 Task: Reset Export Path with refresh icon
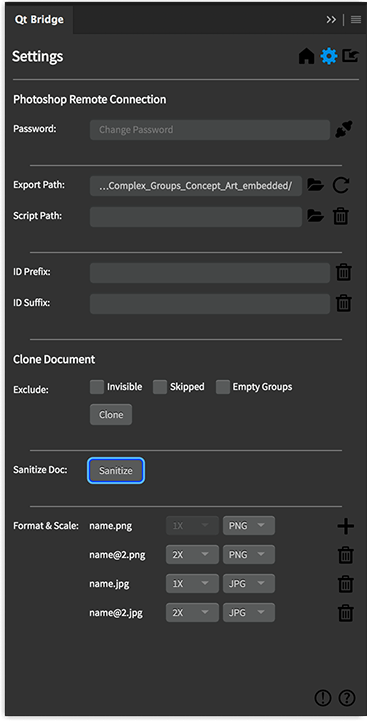click(341, 185)
